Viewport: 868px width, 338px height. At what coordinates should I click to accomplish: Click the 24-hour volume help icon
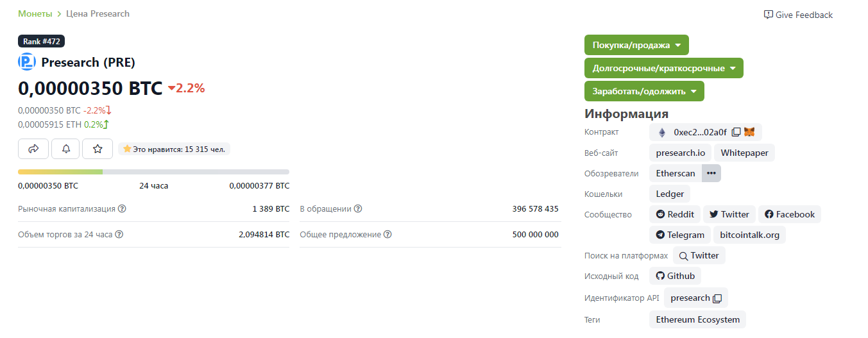tap(119, 235)
